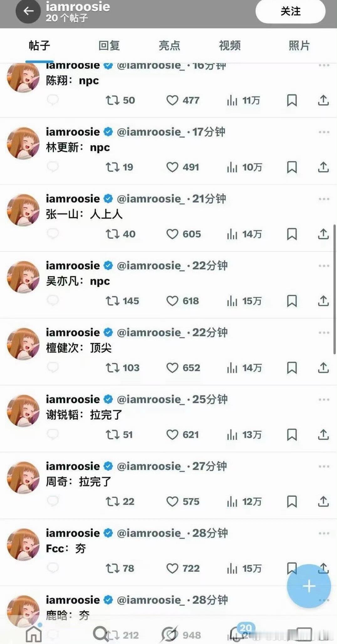The image size is (337, 644).
Task: Follow the account with 关注 button
Action: 290,11
